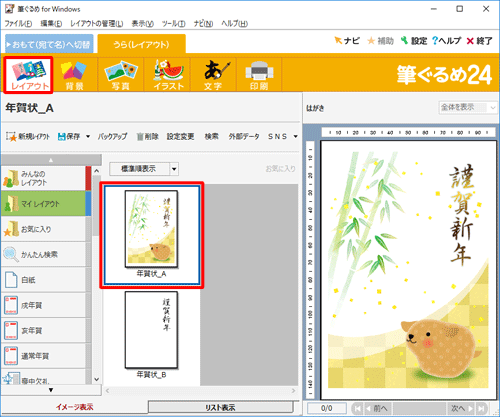Click 外部データ external data
This screenshot has height=417, width=500.
pos(244,136)
